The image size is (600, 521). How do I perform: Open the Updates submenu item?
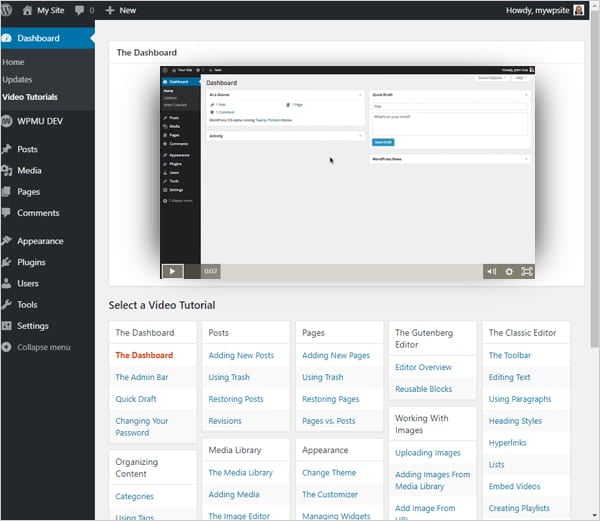[x=17, y=80]
